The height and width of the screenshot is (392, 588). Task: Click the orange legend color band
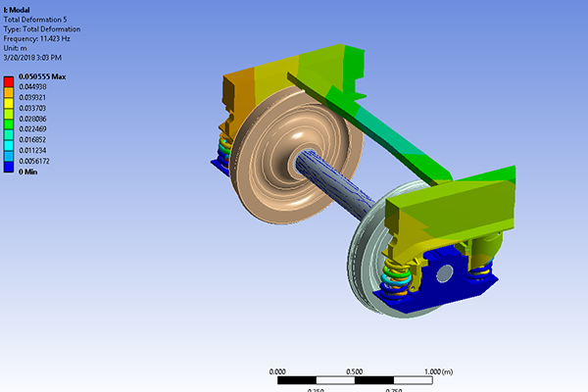(x=9, y=93)
